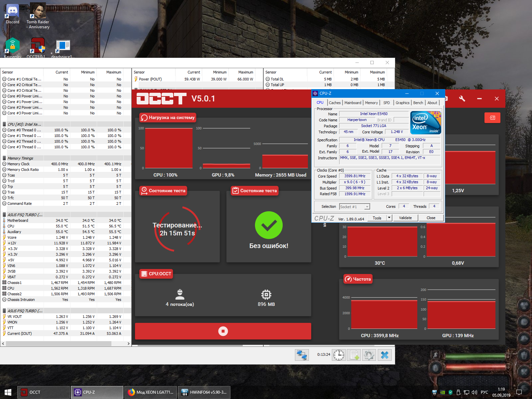Open the Kaspersky desktop shortcut

[13, 48]
